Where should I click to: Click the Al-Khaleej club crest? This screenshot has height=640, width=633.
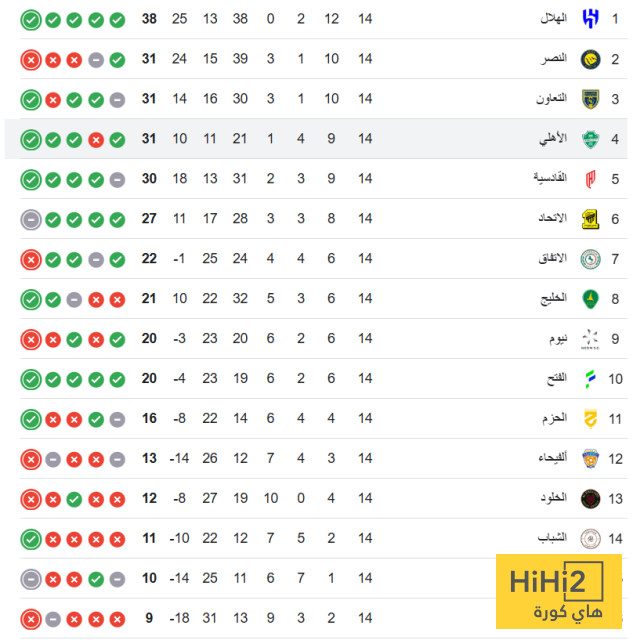(590, 299)
